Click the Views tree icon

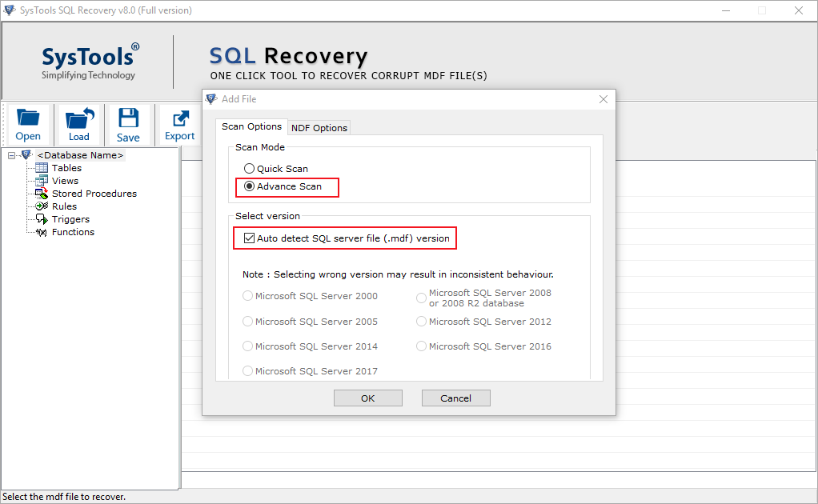click(x=41, y=181)
